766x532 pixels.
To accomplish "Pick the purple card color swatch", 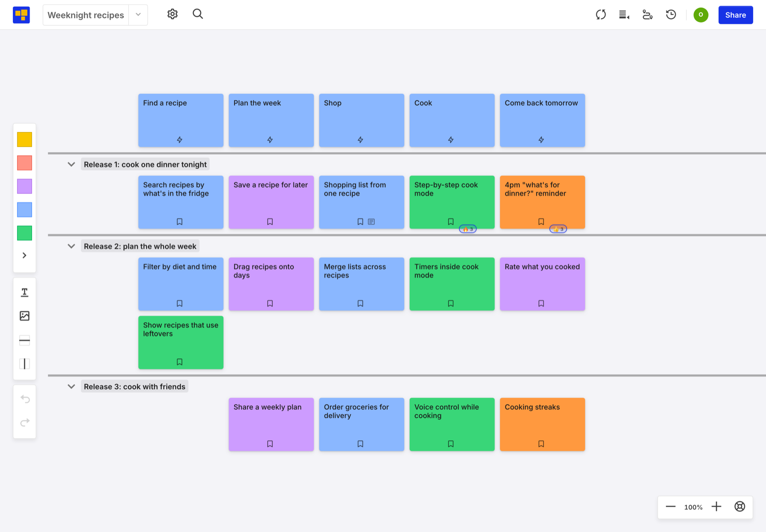I will click(24, 186).
